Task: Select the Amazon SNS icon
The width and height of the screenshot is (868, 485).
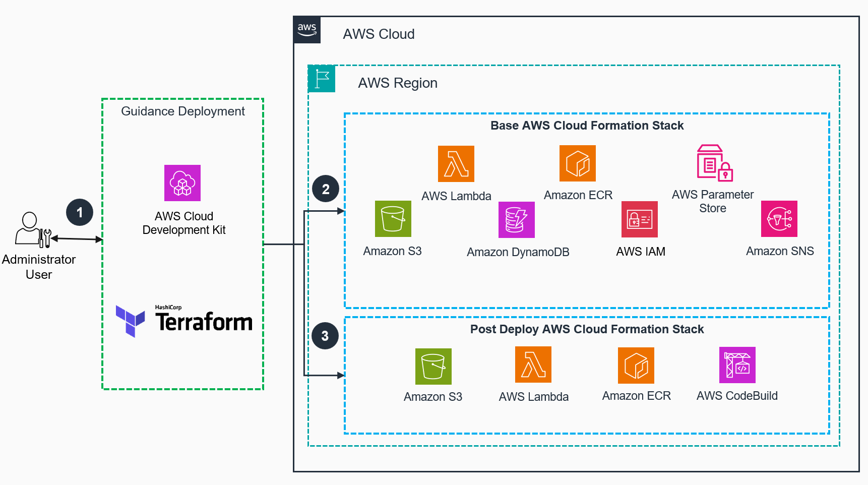Action: [x=779, y=219]
